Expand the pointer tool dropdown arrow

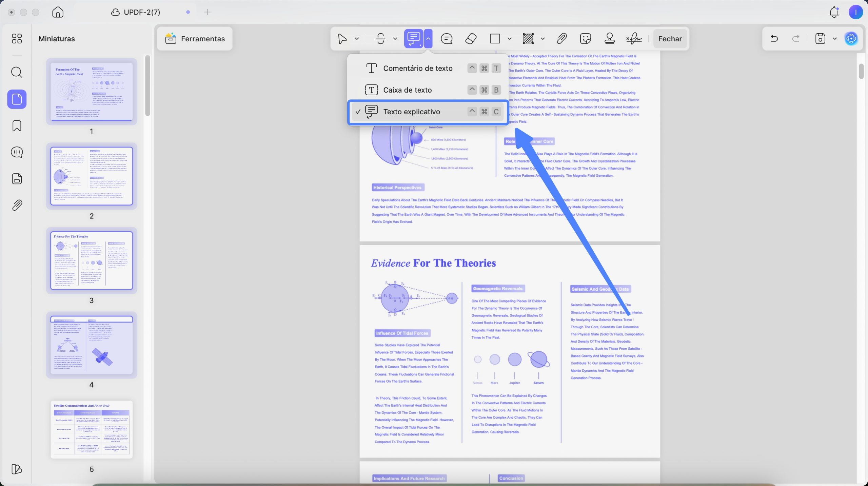[x=357, y=39]
